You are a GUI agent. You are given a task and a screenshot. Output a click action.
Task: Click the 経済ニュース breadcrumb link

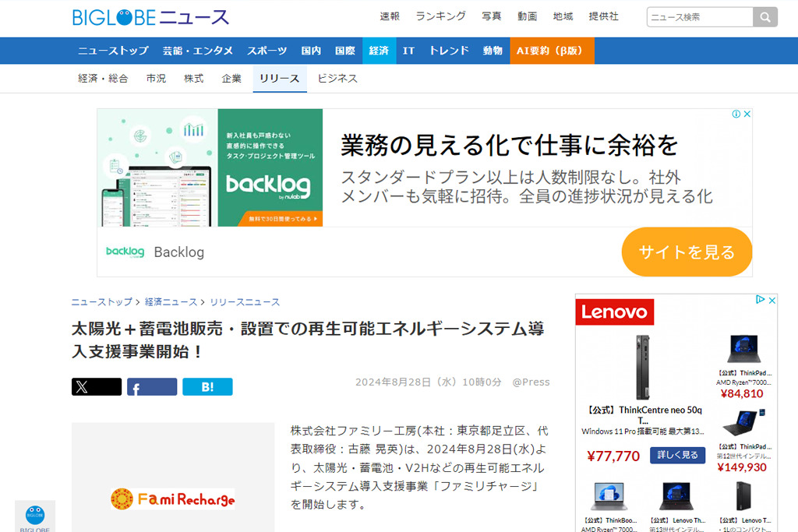(x=171, y=302)
